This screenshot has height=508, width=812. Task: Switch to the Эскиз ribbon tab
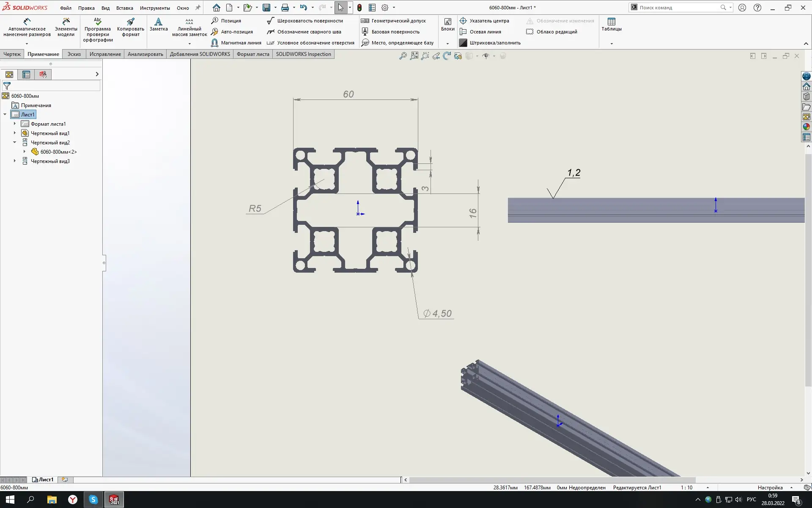(x=74, y=54)
